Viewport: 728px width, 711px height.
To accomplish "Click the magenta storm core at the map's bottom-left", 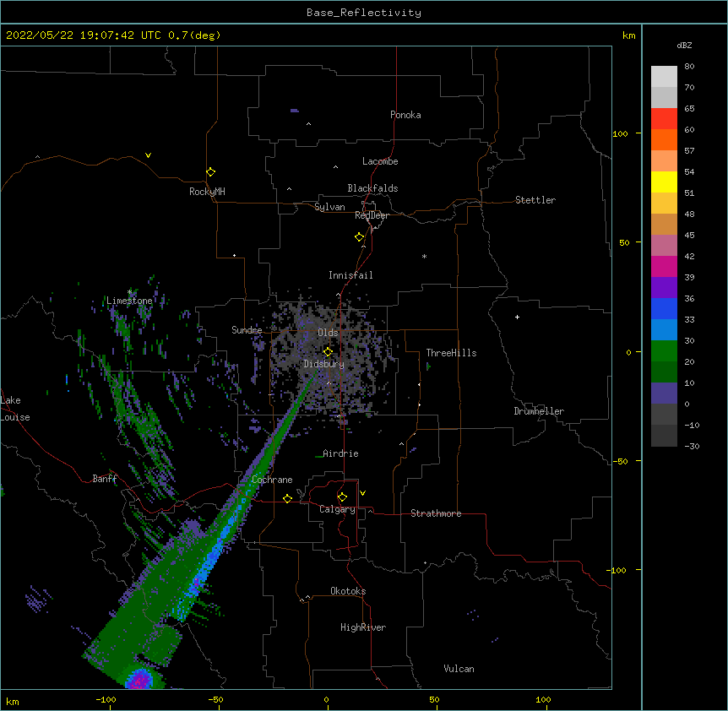I will pos(139,681).
